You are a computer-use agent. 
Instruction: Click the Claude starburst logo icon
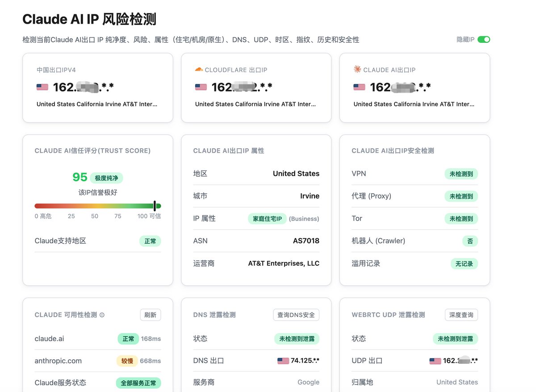pyautogui.click(x=357, y=69)
